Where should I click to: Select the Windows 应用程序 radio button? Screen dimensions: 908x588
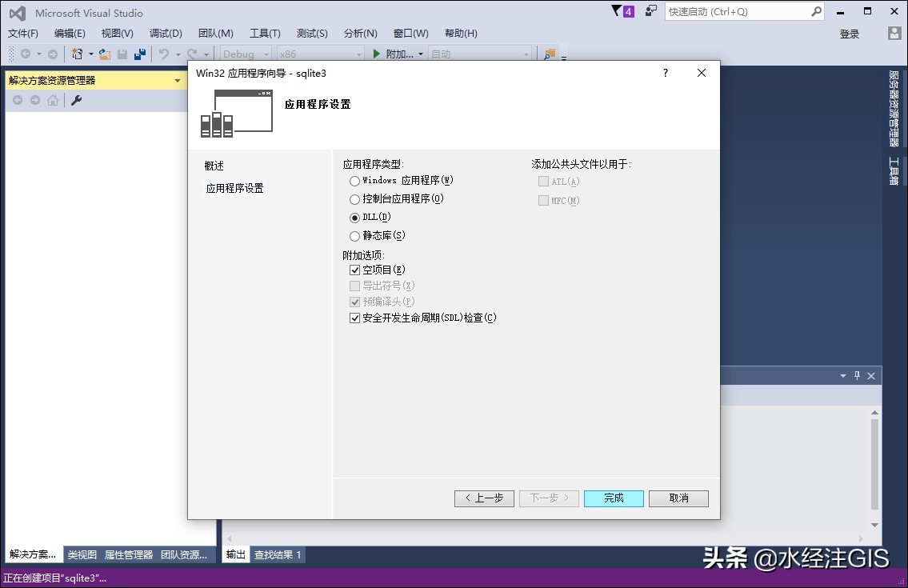354,181
